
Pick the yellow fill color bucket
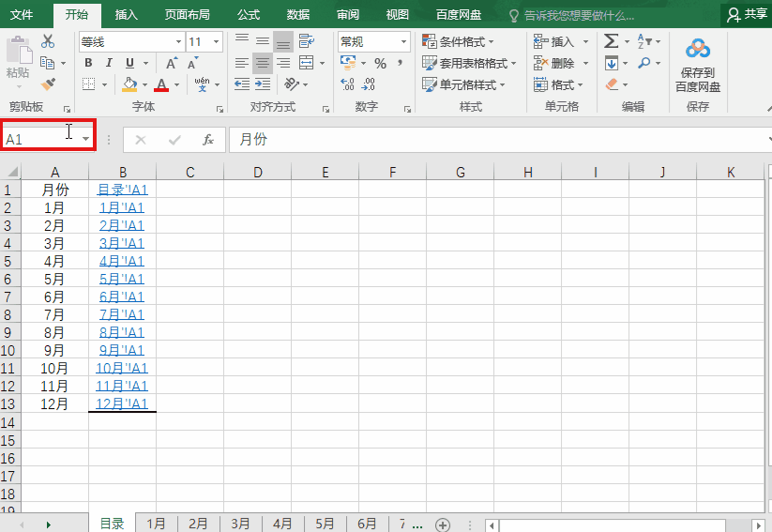(129, 84)
